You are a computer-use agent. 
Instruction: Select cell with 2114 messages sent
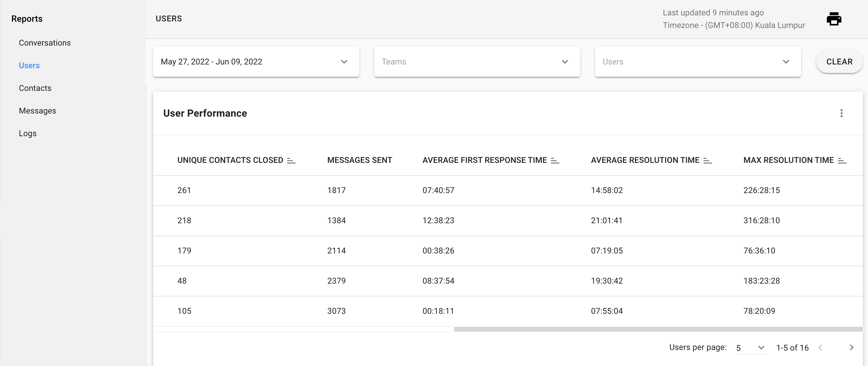336,251
